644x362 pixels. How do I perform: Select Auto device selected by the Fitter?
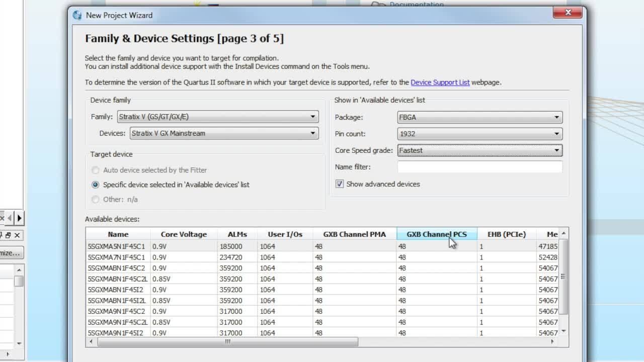[x=96, y=170]
